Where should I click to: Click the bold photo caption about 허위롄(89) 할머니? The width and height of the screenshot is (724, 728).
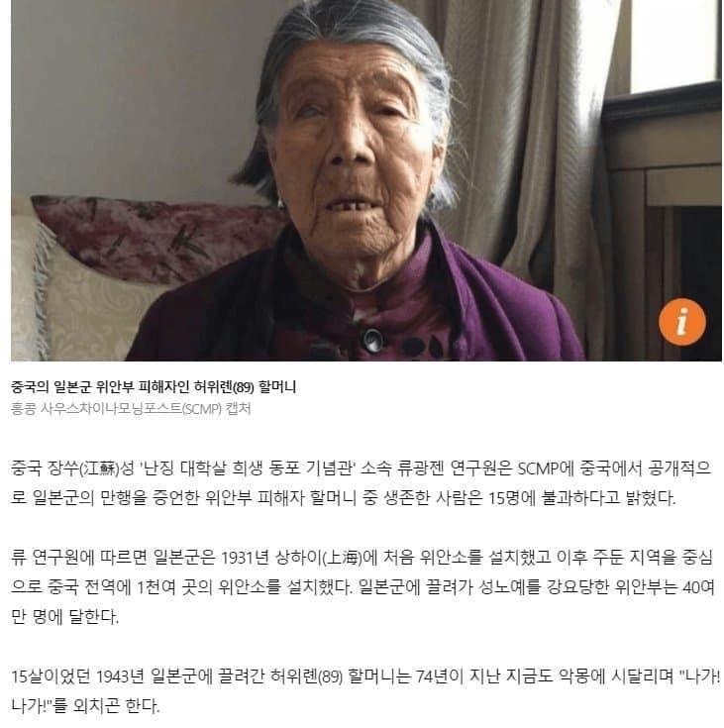point(154,386)
